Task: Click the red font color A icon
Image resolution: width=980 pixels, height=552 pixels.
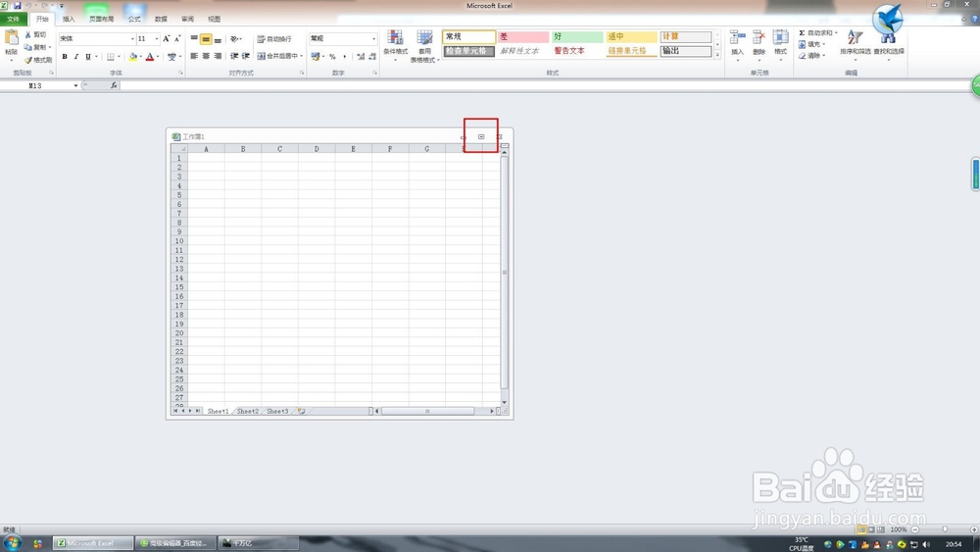Action: pyautogui.click(x=150, y=56)
